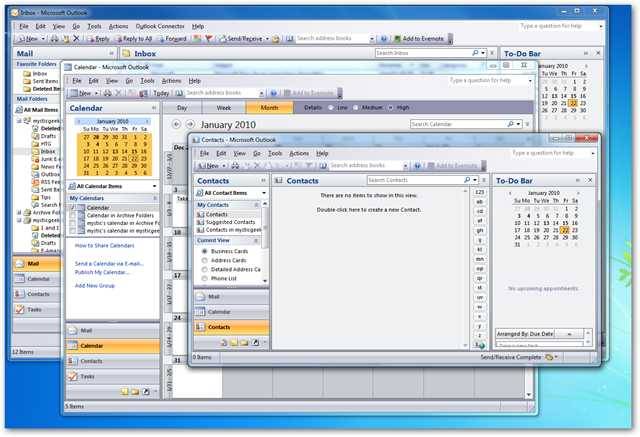Click the red Follow Up flag icon
This screenshot has height=437, width=640.
pos(208,39)
